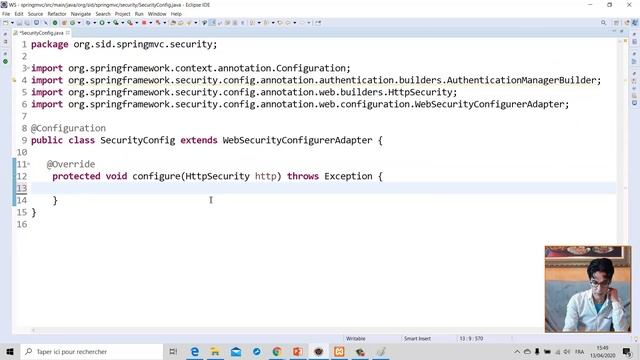The width and height of the screenshot is (640, 360).
Task: Open the Refactor menu
Action: click(x=57, y=14)
